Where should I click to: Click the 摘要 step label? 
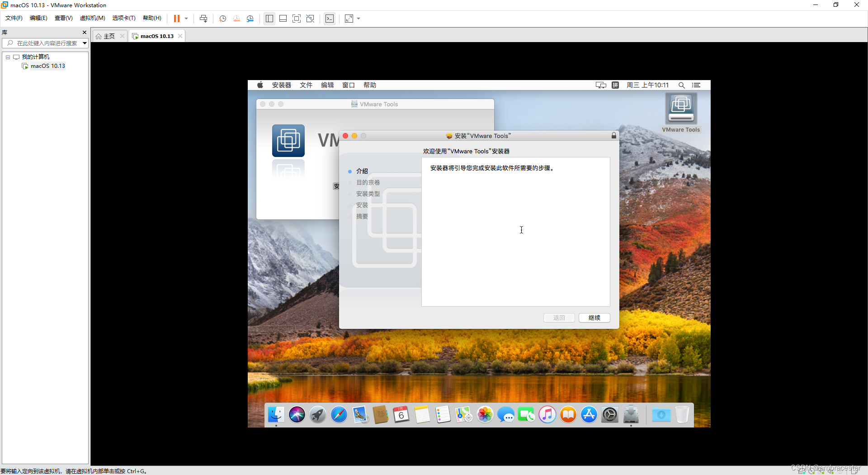[362, 217]
